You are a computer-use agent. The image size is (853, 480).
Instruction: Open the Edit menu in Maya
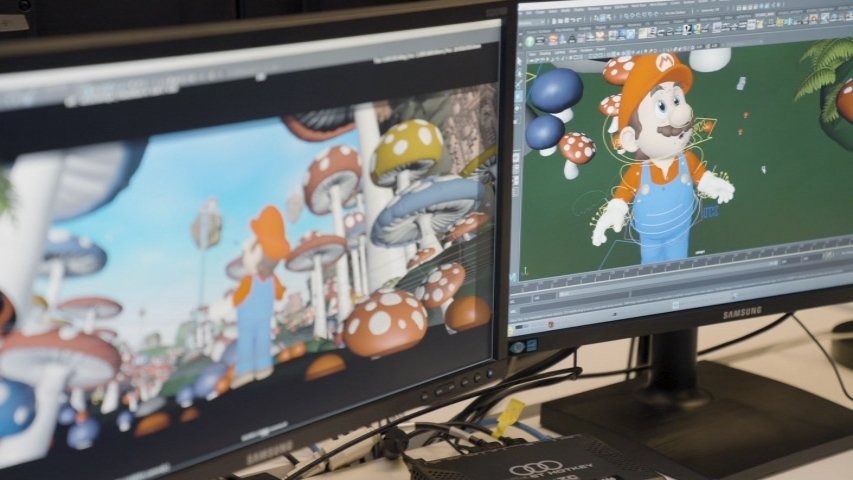point(529,13)
